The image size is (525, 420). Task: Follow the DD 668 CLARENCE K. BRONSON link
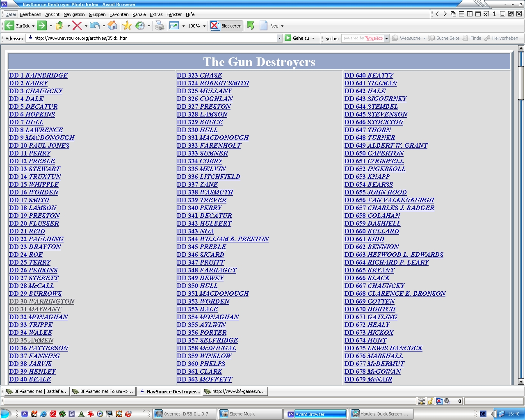coord(395,294)
